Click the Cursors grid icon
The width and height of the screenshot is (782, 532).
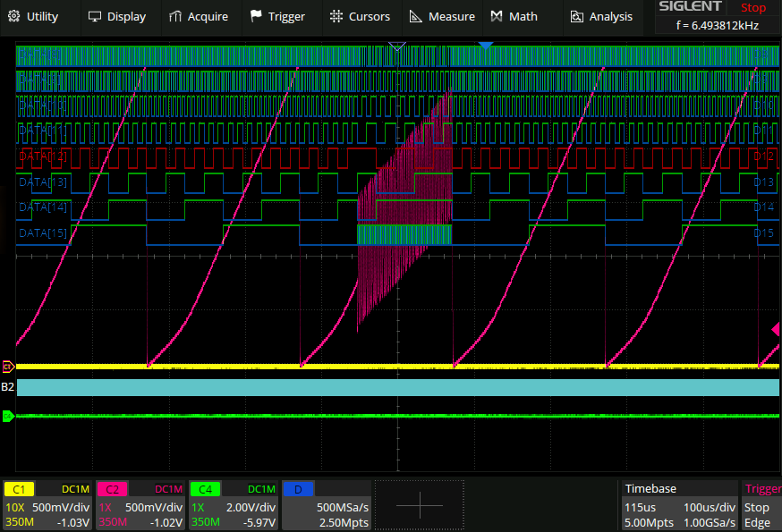pos(336,16)
